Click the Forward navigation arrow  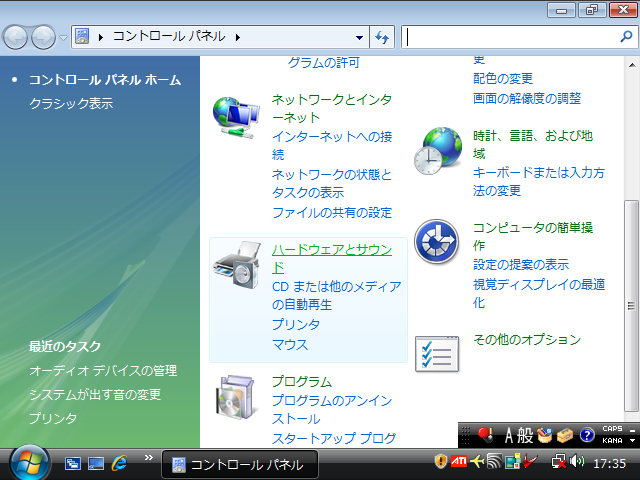[44, 38]
